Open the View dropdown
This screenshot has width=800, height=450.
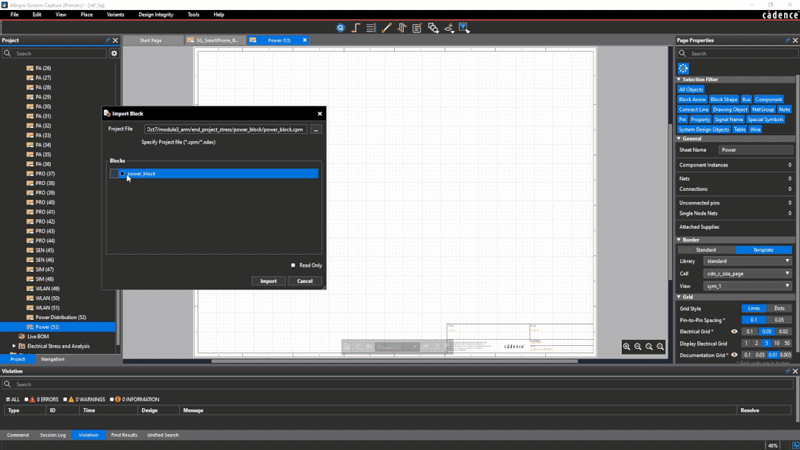click(747, 286)
